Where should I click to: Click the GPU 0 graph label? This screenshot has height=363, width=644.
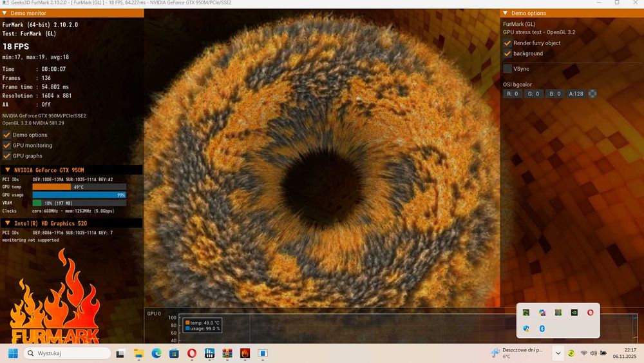point(154,313)
